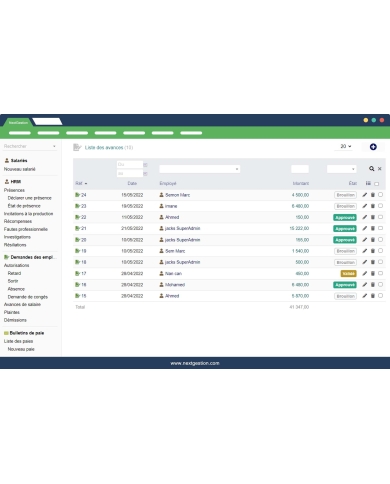Click the add new advance plus icon
The height and width of the screenshot is (484, 390).
tap(373, 147)
